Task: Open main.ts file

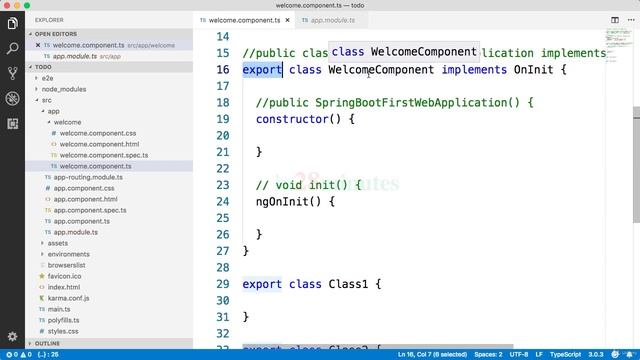Action: point(59,309)
